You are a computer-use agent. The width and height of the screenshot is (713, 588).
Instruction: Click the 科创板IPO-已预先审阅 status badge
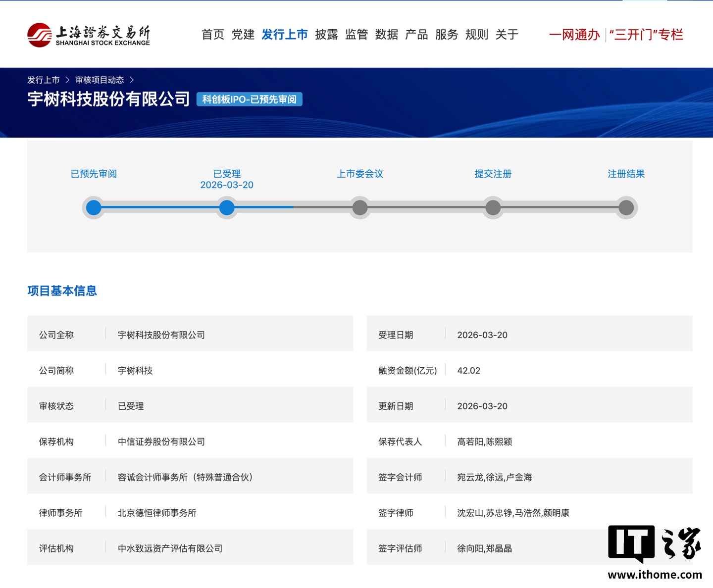[x=249, y=99]
